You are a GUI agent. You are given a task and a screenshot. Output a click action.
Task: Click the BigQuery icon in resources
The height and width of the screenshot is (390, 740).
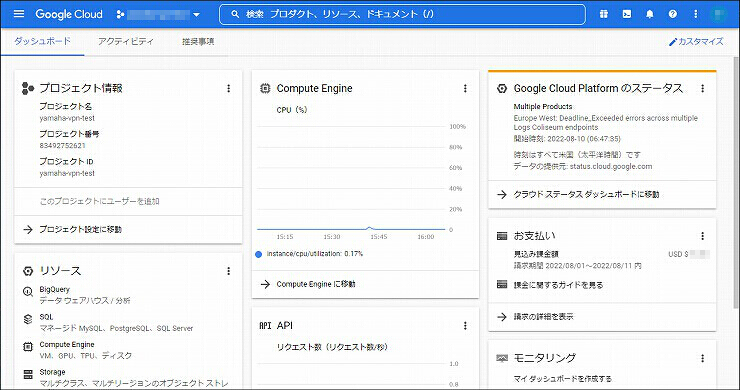(x=28, y=292)
